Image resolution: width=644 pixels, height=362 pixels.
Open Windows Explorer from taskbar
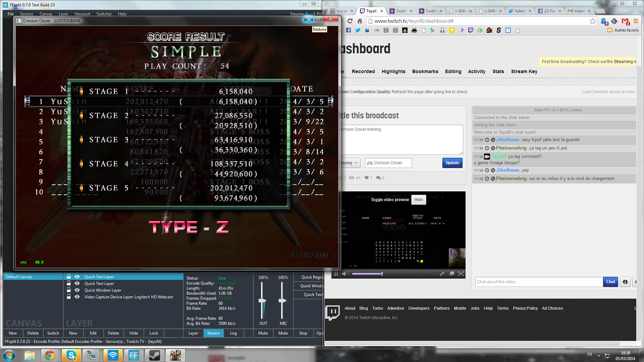pos(30,355)
